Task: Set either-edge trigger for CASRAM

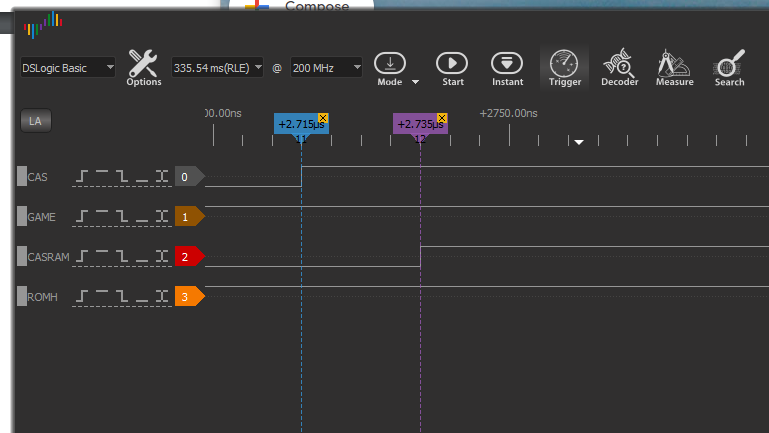Action: coord(162,256)
